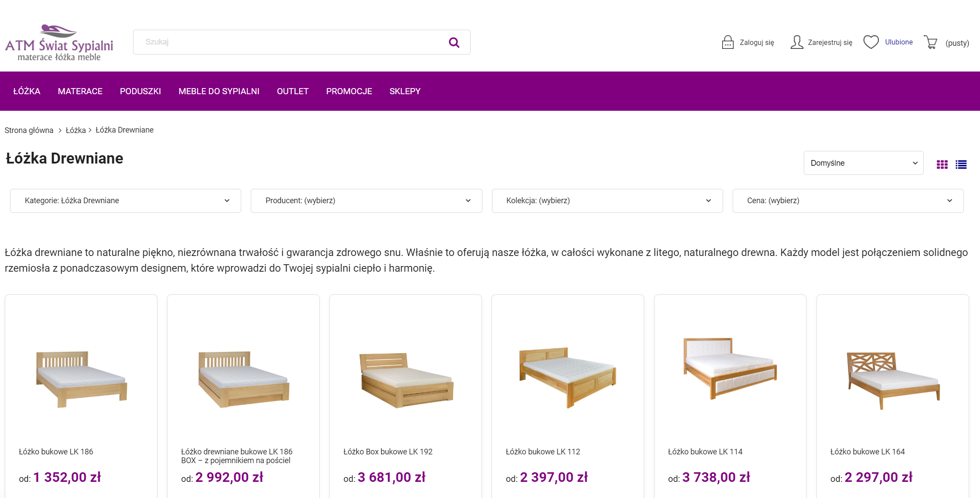
Task: Switch to list view layout icon
Action: pos(961,164)
